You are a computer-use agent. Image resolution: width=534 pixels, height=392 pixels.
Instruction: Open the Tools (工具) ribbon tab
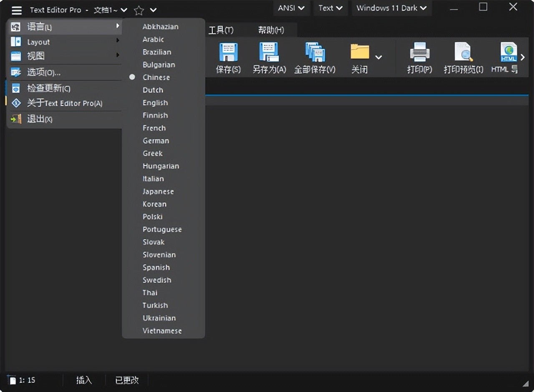[x=221, y=30]
